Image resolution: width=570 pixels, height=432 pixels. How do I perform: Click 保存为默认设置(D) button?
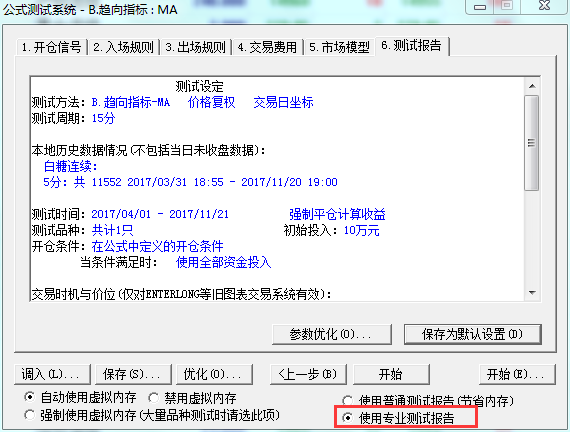pos(473,334)
